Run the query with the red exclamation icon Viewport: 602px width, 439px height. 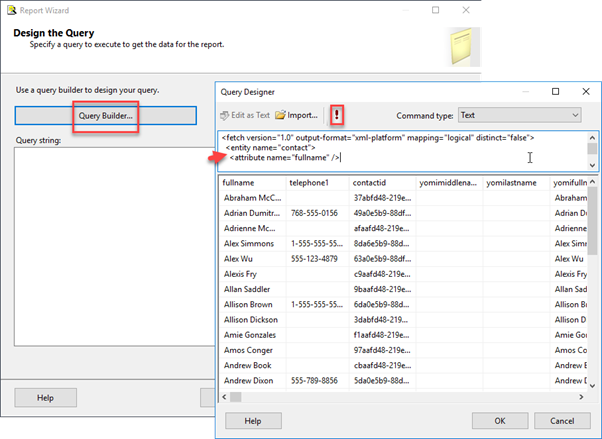click(337, 115)
